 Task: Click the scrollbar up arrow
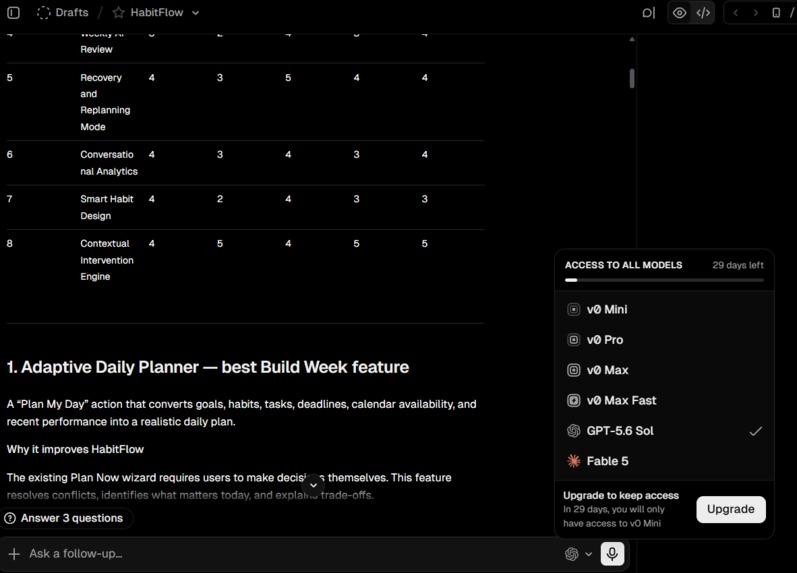(632, 39)
